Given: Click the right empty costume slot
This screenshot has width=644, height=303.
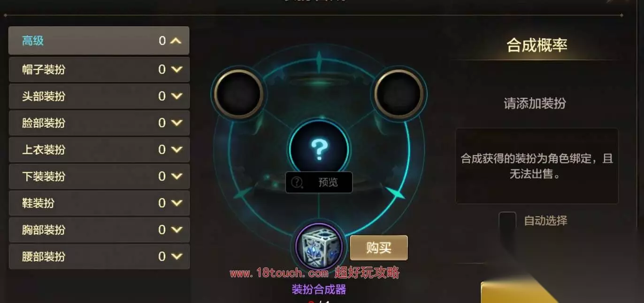Looking at the screenshot, I should [x=399, y=93].
